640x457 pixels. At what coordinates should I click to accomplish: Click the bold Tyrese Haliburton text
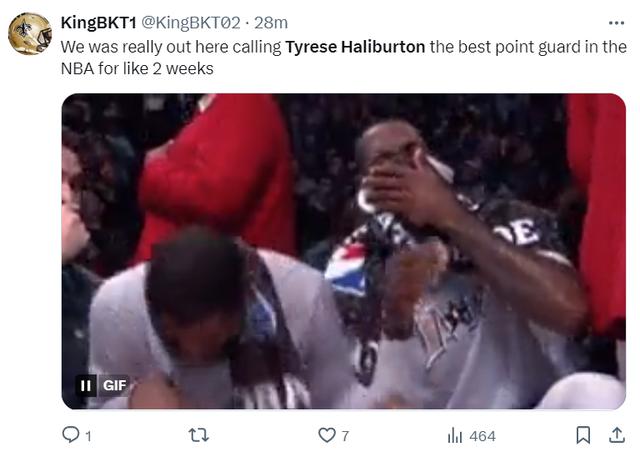tap(355, 47)
